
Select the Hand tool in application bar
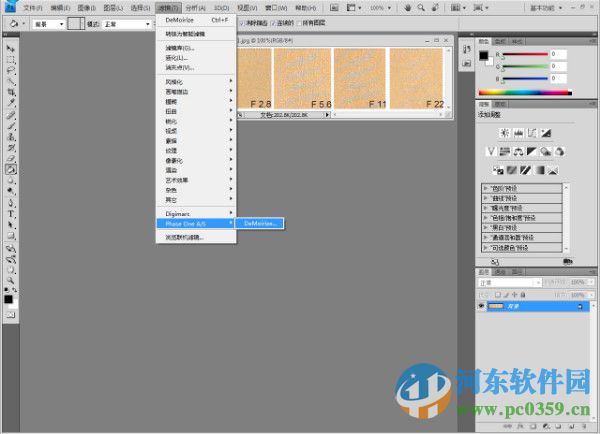(408, 7)
